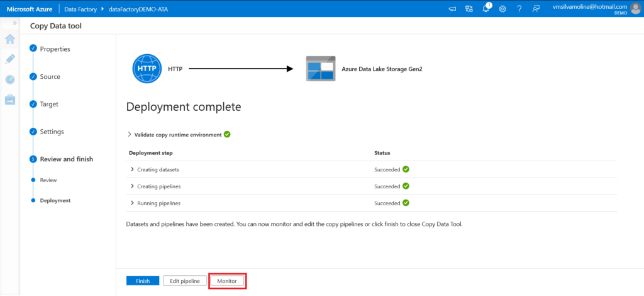Open the Home icon in the left sidebar
This screenshot has width=644, height=296.
10,40
